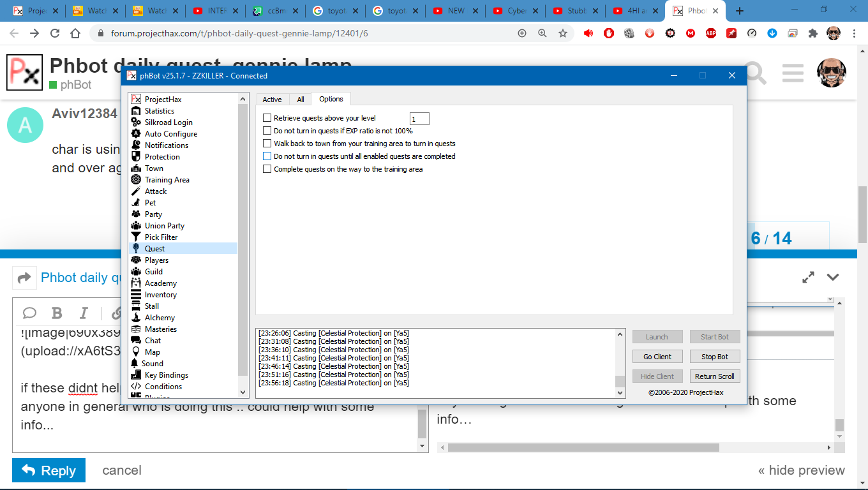Image resolution: width=868 pixels, height=490 pixels.
Task: Collapse the forum reply editor with chevron
Action: (832, 278)
